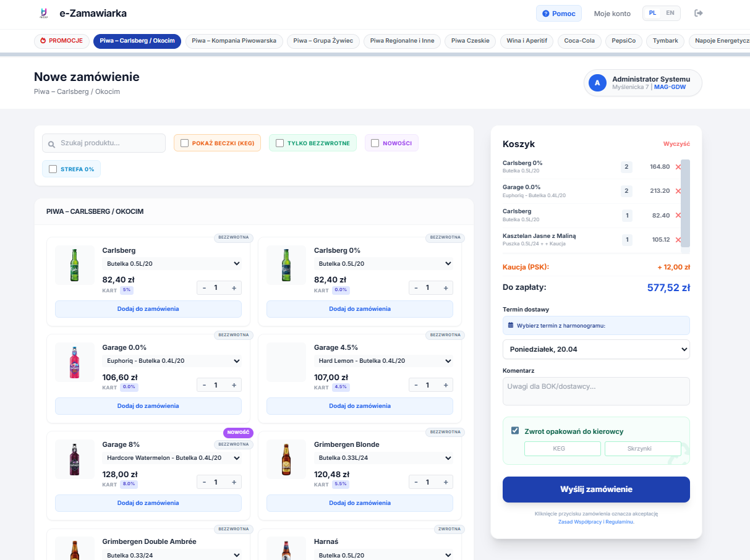Image resolution: width=750 pixels, height=560 pixels.
Task: Remove Carlsberg 0% from cart
Action: point(678,167)
